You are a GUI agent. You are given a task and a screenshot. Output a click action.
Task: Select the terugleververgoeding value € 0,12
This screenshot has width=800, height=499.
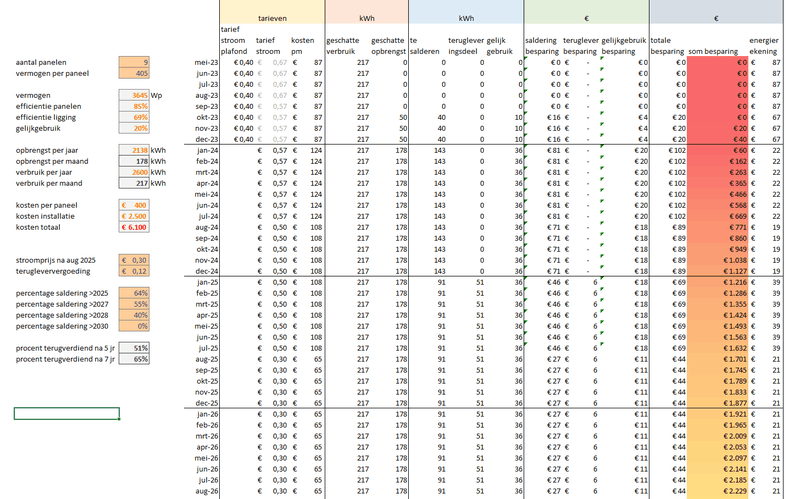coord(134,271)
